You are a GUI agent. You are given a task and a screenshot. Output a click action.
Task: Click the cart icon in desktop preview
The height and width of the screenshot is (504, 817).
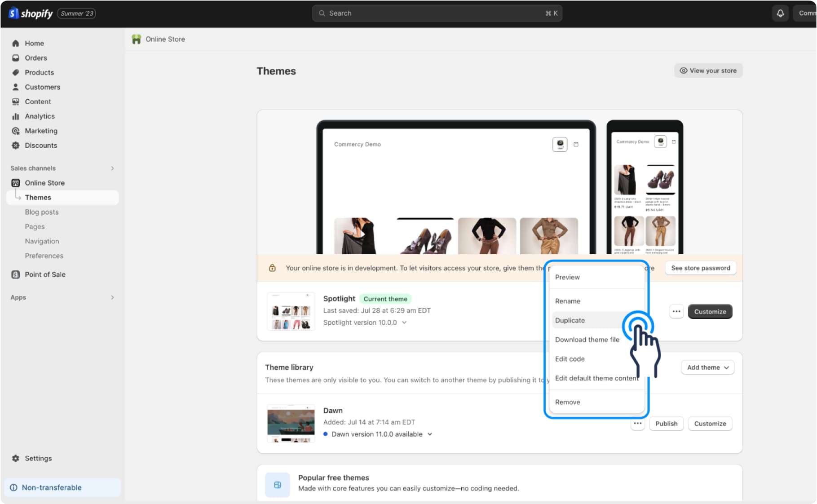click(x=576, y=144)
